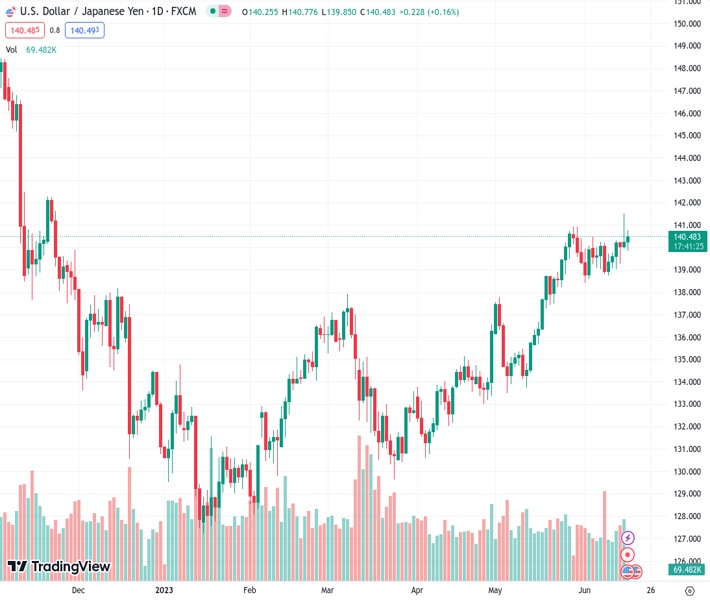Click the FXCM exchange label
This screenshot has width=710, height=600.
(184, 11)
